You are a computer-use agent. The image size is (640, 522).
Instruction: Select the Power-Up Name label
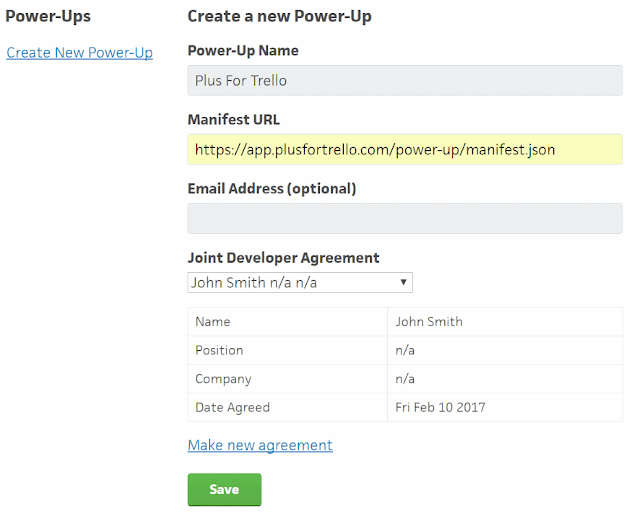(243, 51)
